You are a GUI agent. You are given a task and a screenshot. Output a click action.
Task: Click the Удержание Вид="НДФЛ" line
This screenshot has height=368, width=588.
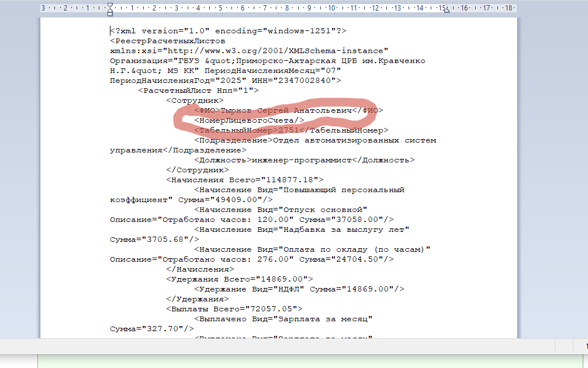pyautogui.click(x=299, y=289)
